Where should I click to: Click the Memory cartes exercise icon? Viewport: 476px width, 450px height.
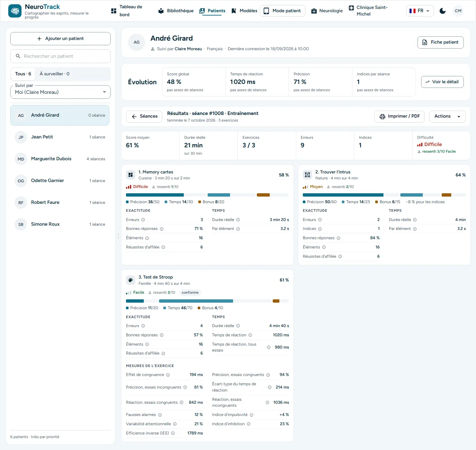pos(131,175)
